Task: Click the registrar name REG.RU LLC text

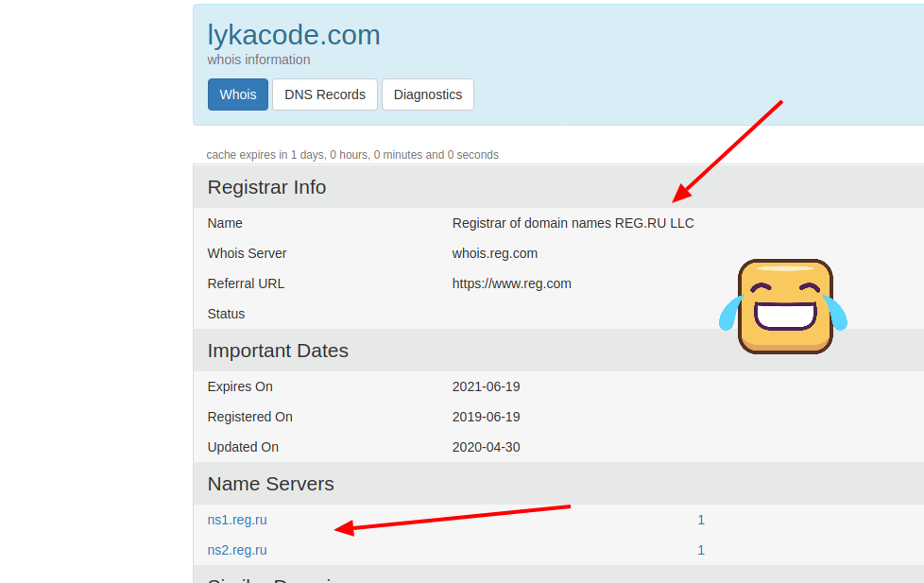Action: click(573, 223)
